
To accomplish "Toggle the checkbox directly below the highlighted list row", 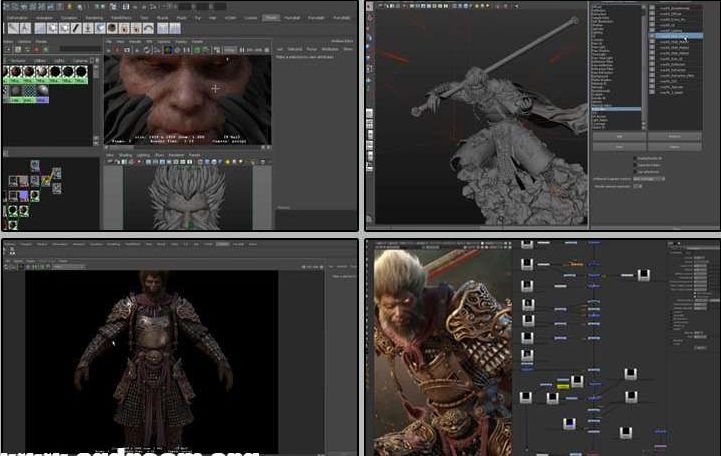I will pos(652,42).
